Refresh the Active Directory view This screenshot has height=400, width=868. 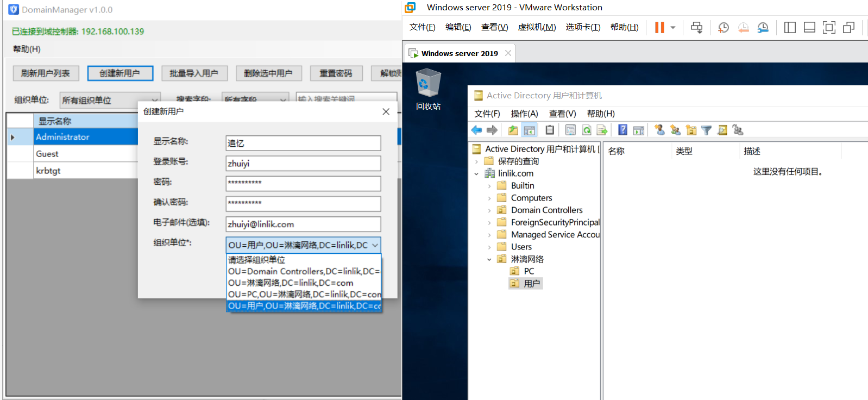point(587,130)
